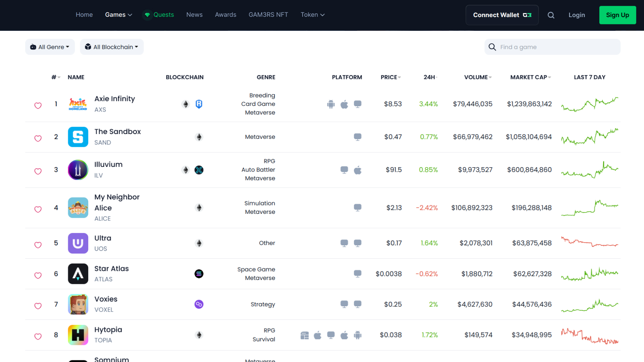Open Hytopia game page link
The height and width of the screenshot is (362, 644).
(x=108, y=329)
